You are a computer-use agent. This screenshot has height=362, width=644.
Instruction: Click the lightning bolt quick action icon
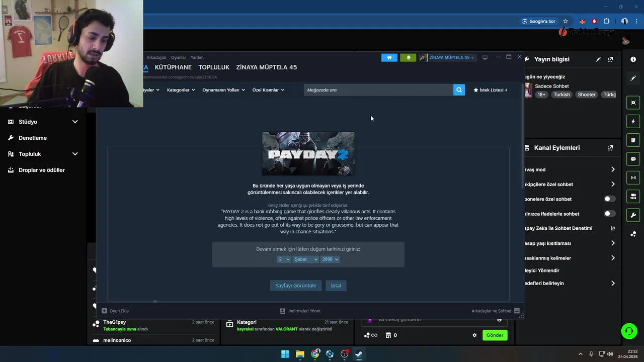(x=633, y=121)
